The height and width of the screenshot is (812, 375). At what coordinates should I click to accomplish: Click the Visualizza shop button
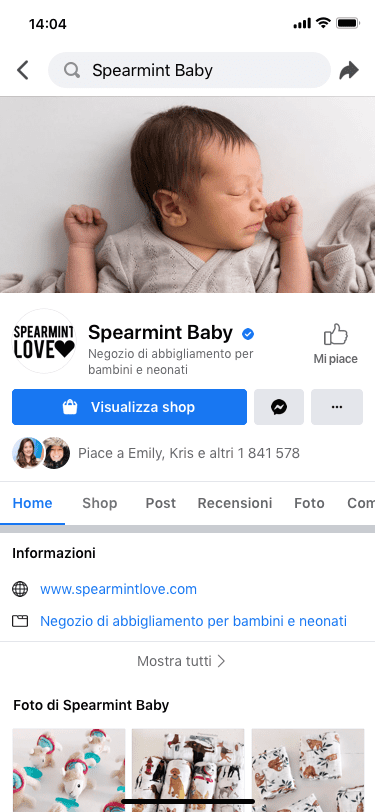click(129, 407)
